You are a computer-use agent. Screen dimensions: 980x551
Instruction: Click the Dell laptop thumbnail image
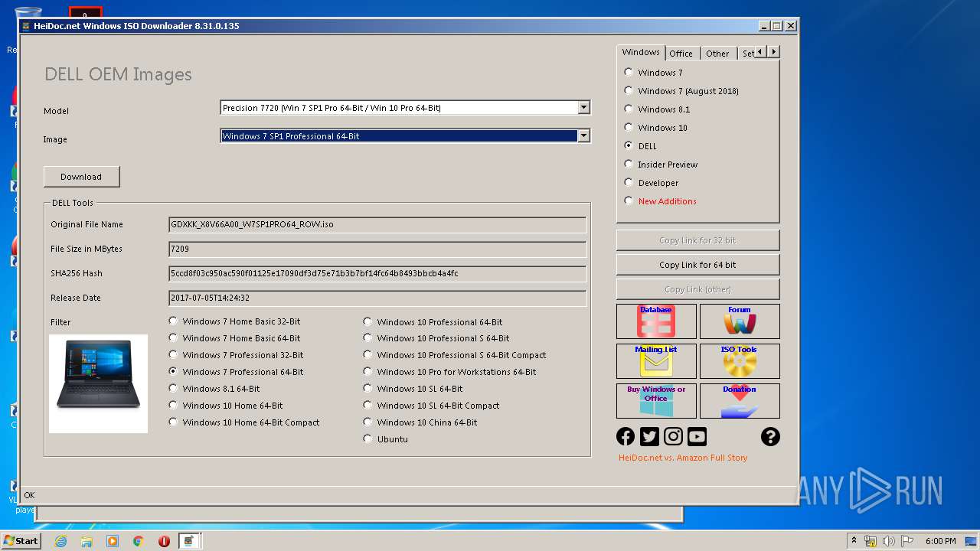click(98, 383)
